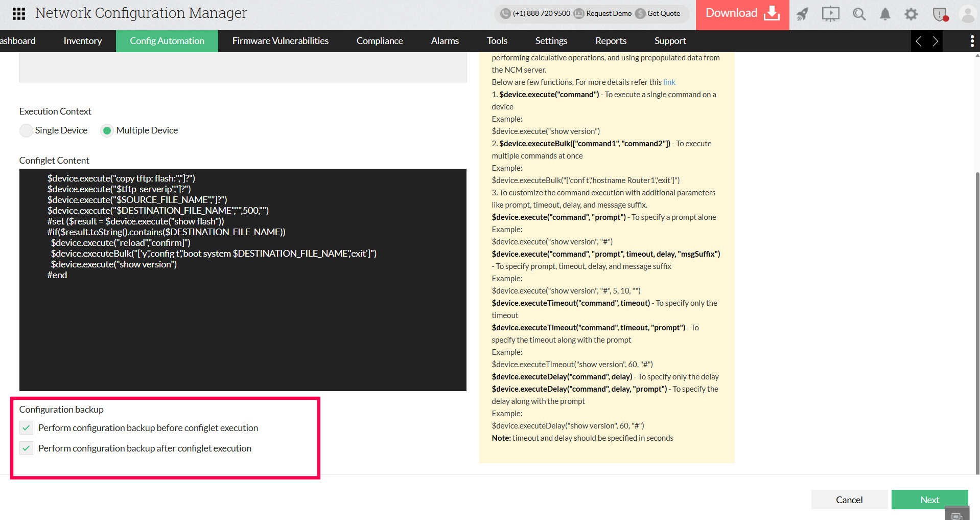This screenshot has width=980, height=520.
Task: Click the right navigation arrow chevron
Action: tap(936, 41)
